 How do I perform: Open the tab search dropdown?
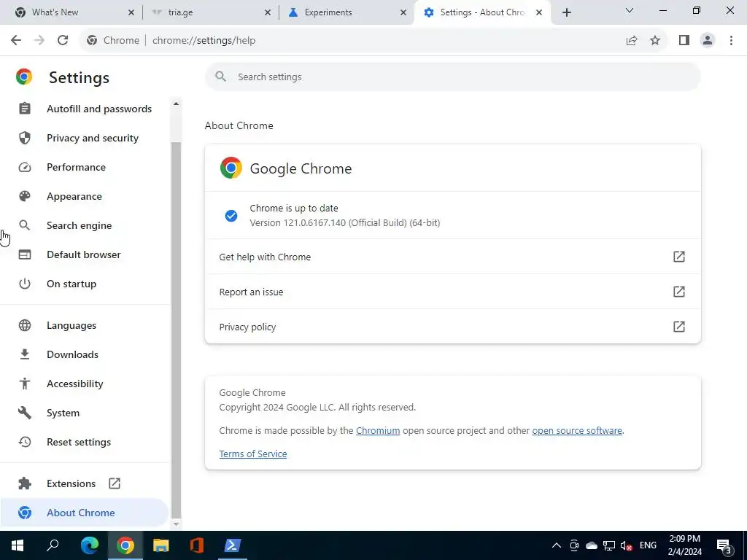630,10
